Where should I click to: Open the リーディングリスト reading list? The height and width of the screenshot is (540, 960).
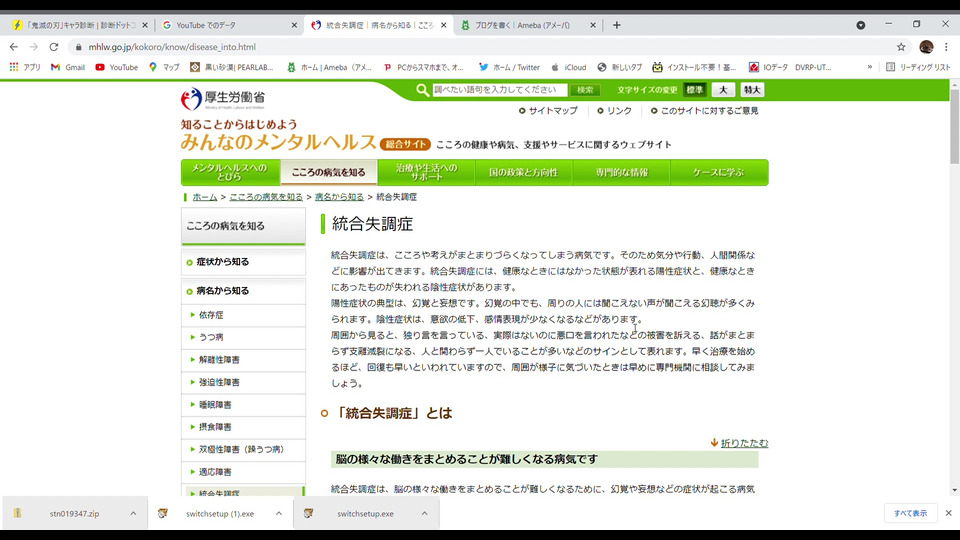pyautogui.click(x=918, y=67)
